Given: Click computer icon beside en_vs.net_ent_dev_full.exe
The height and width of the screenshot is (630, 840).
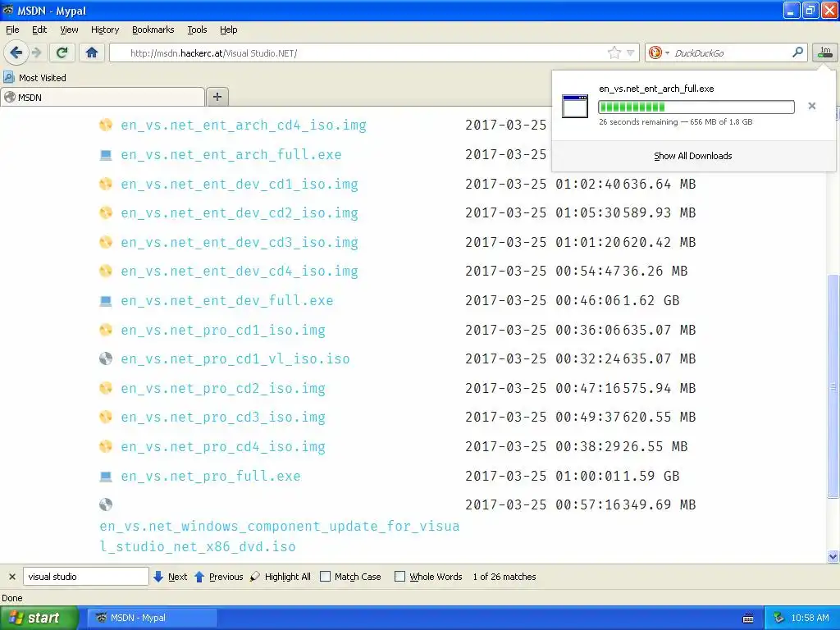Looking at the screenshot, I should [x=106, y=300].
